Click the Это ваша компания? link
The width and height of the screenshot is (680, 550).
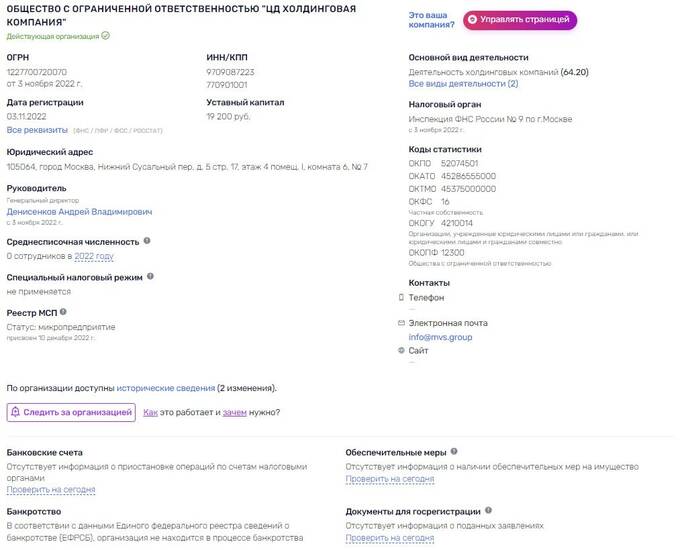[432, 20]
